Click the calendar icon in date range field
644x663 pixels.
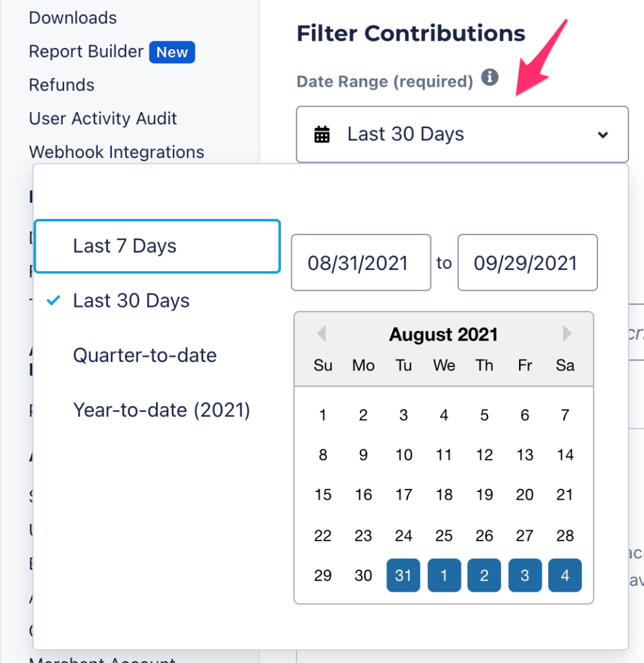(x=322, y=135)
